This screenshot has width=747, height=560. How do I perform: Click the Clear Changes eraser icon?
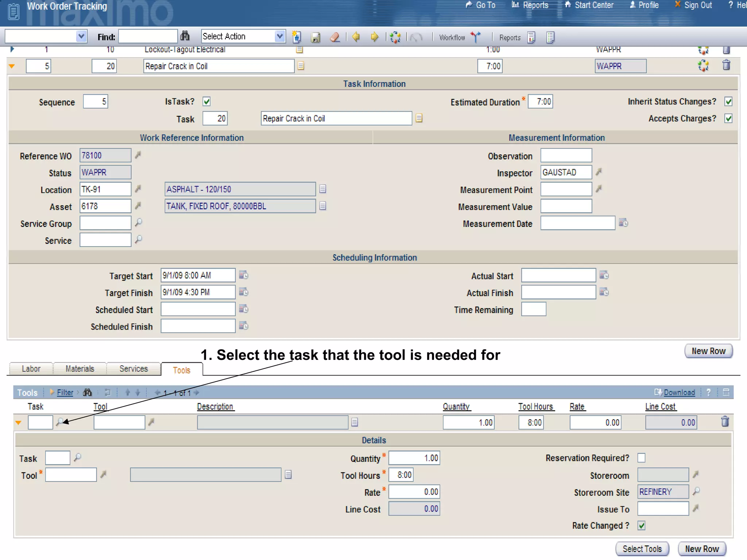(x=335, y=37)
